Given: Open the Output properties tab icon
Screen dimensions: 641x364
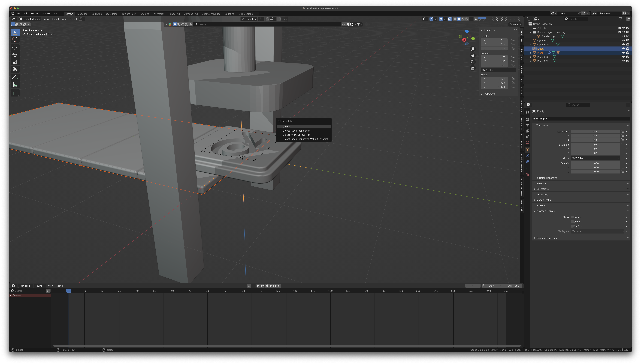Looking at the screenshot, I should tap(527, 125).
